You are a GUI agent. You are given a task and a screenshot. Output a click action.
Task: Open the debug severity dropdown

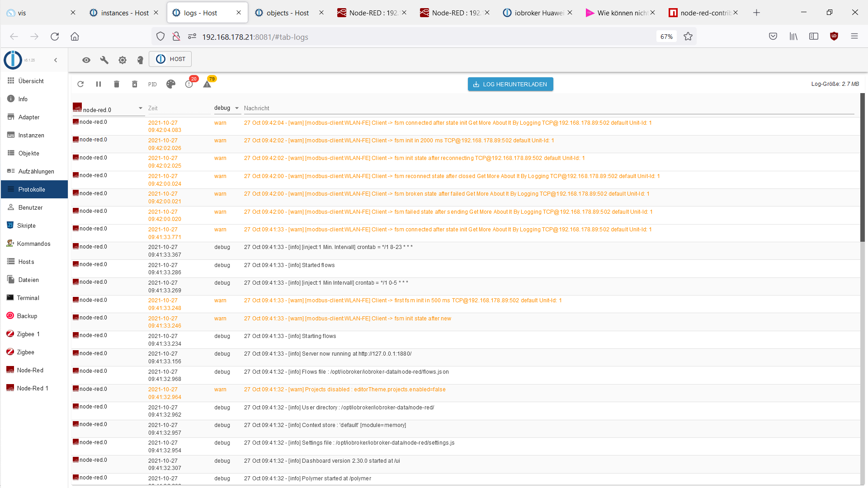click(226, 108)
